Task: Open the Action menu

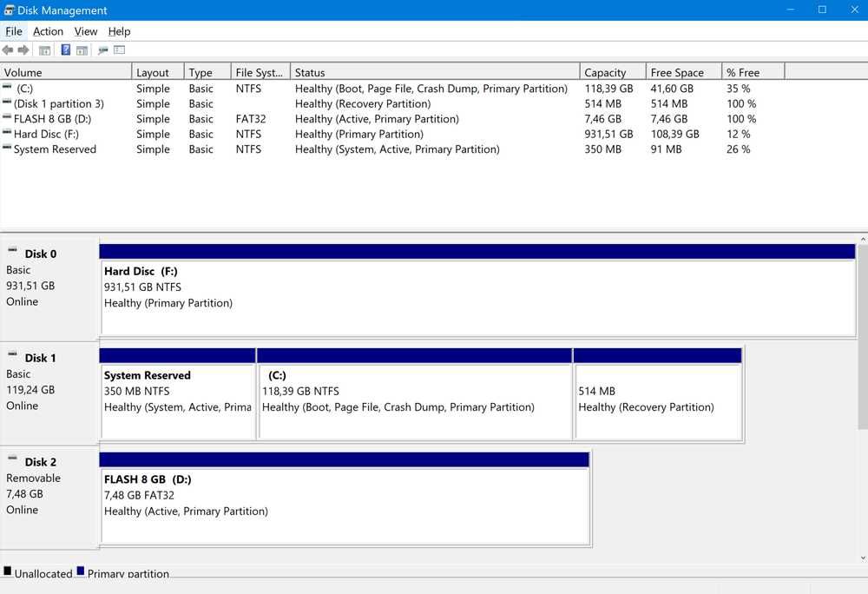Action: coord(48,31)
